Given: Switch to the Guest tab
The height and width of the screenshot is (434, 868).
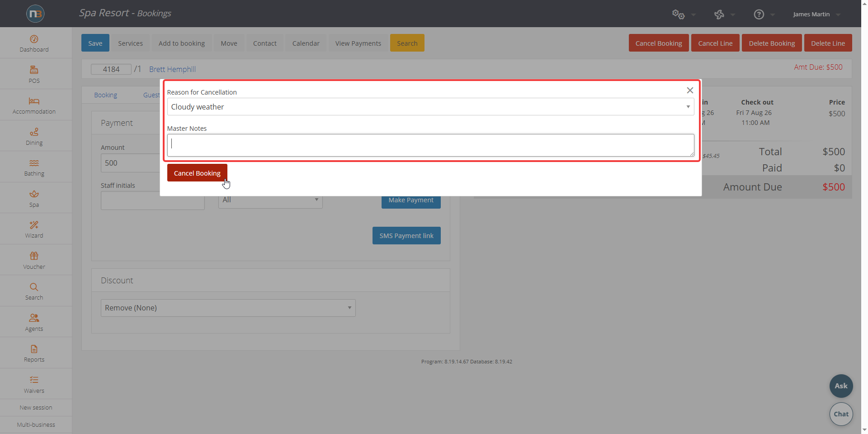Looking at the screenshot, I should coord(151,95).
